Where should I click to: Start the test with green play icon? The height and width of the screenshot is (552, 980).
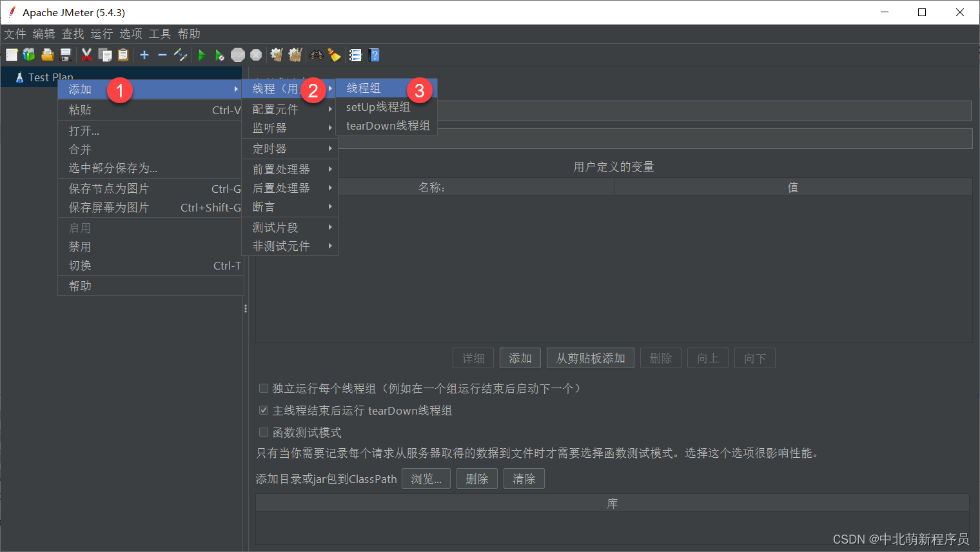click(202, 55)
